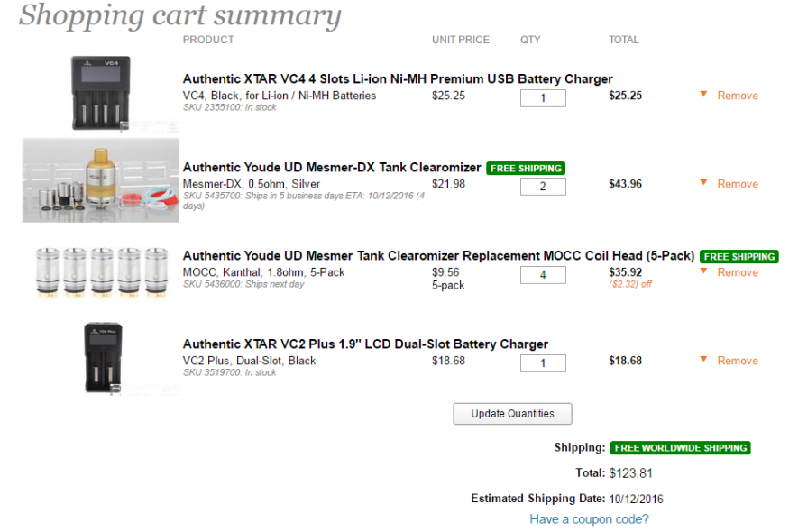Click the orange arrow beside VC2 Plus Remove
This screenshot has height=532, width=789.
point(703,360)
